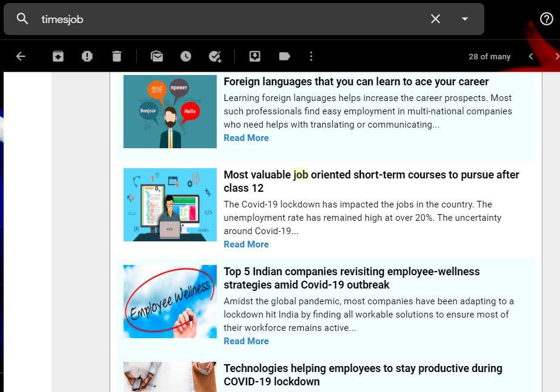Click the foreign languages speech bubbles thumbnail
Viewport: 560px width, 392px height.
170,111
